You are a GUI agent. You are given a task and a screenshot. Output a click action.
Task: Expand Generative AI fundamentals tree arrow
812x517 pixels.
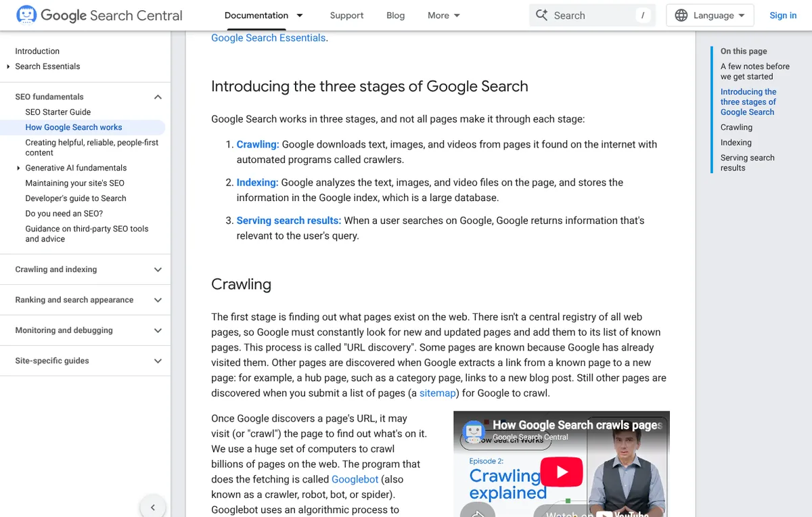tap(18, 168)
